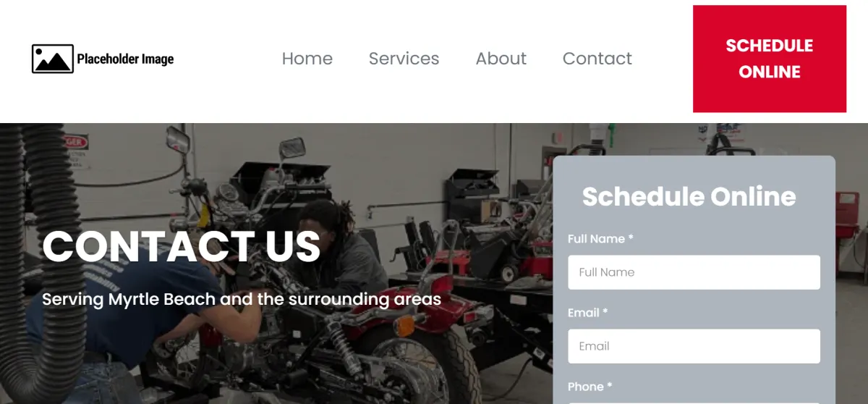Click the Placeholder Image logo text
Screen dimensions: 868x404
tap(125, 59)
